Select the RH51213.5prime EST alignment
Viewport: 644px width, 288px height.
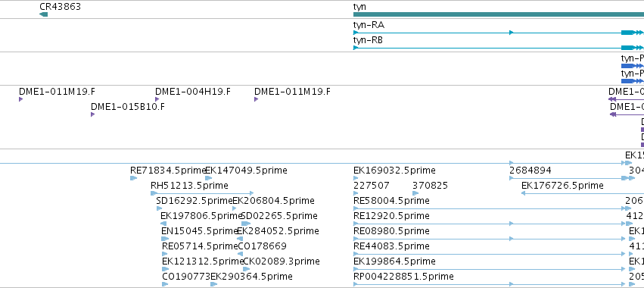click(202, 193)
